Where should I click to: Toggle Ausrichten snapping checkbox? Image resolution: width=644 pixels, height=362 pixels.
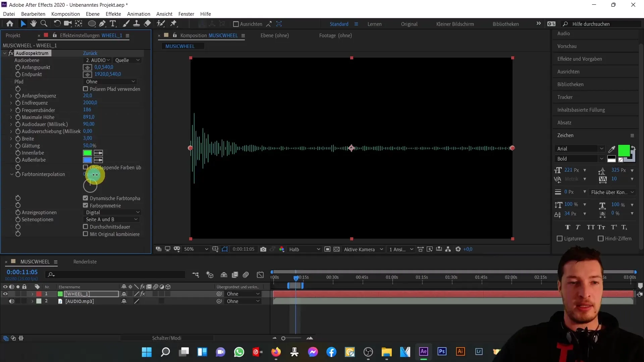point(236,24)
